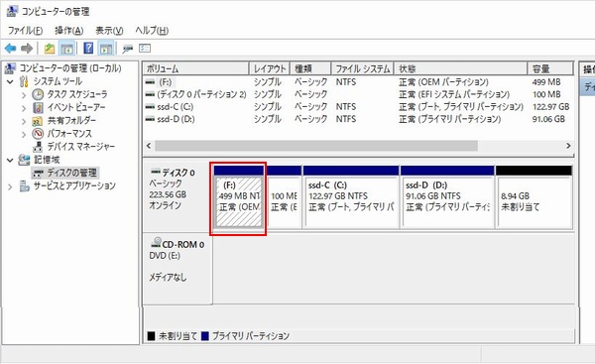Click the 223.56 GB text under ディスク 0
The width and height of the screenshot is (595, 364).
click(168, 194)
